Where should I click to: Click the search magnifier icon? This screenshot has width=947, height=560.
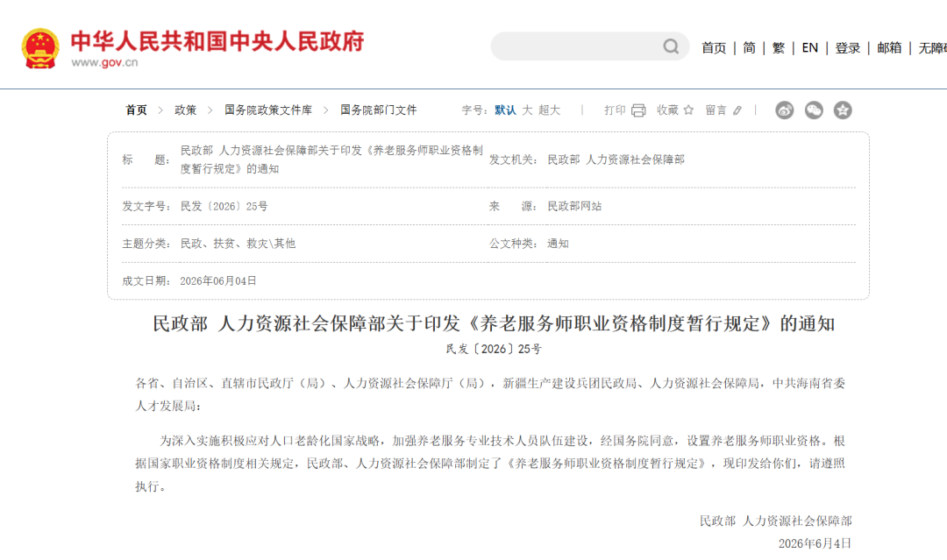(671, 46)
